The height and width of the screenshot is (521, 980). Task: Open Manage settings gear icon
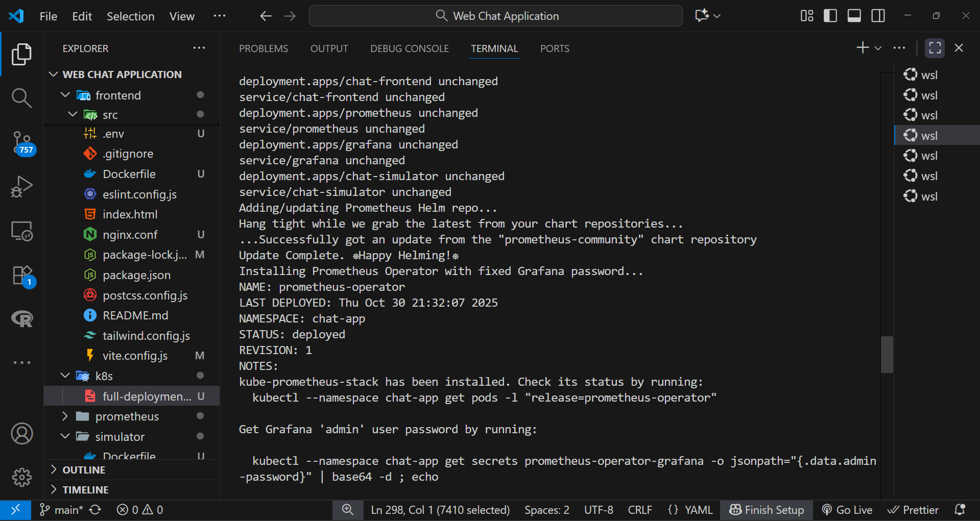(x=21, y=477)
